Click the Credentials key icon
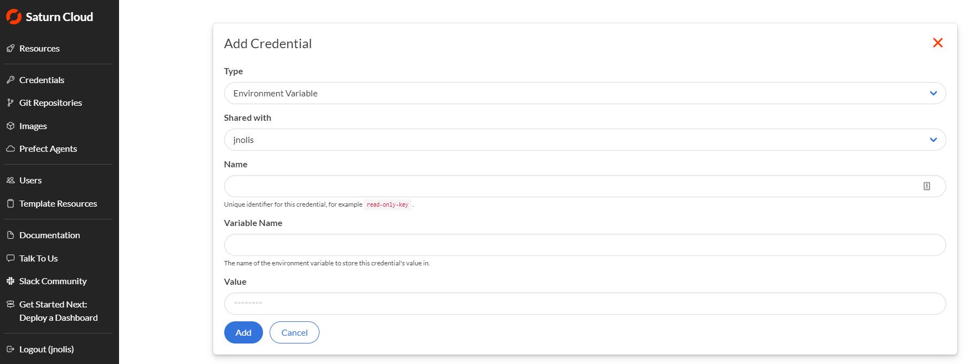 [11, 80]
